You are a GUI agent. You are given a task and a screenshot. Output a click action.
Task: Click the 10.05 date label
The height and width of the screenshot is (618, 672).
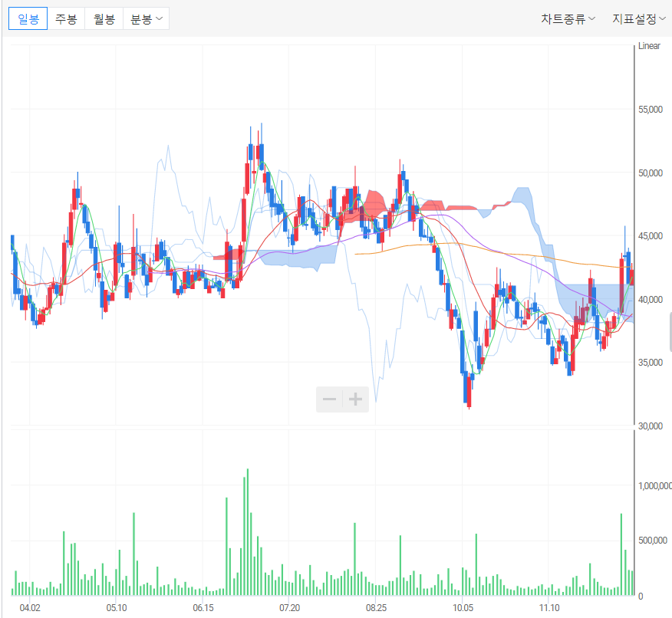[x=463, y=608]
